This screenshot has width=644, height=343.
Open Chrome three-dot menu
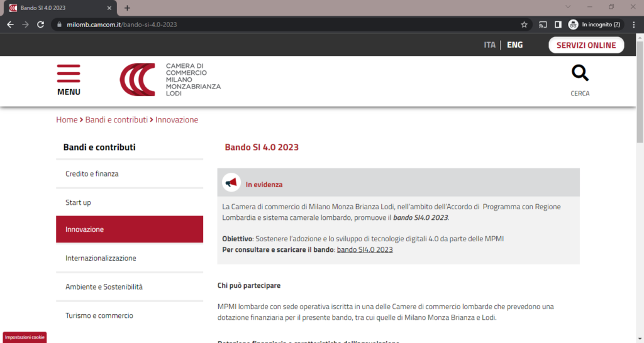click(x=634, y=24)
